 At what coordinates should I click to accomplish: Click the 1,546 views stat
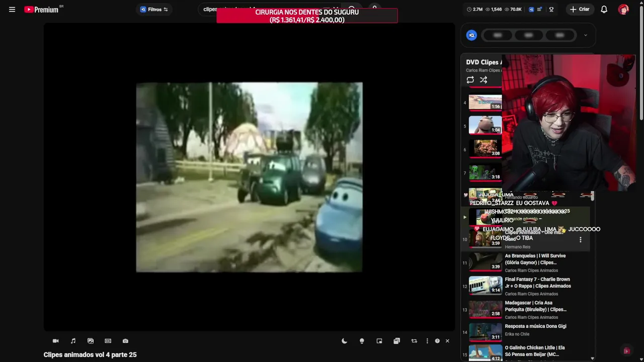coord(494,10)
